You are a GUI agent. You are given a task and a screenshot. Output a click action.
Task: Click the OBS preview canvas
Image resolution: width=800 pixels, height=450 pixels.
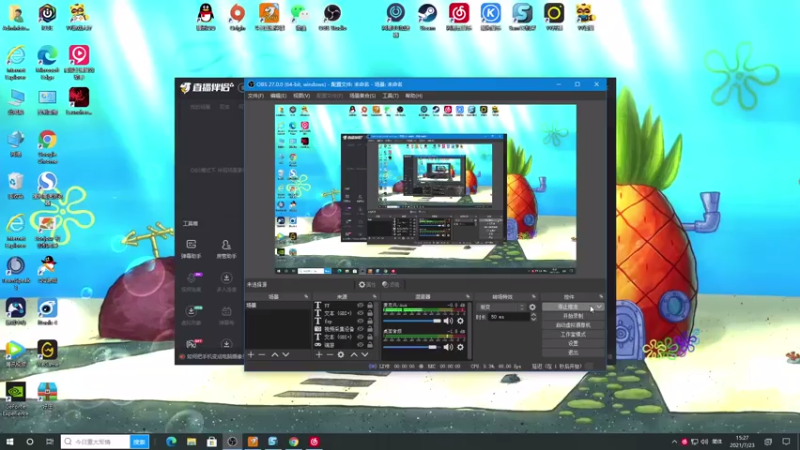[426, 189]
